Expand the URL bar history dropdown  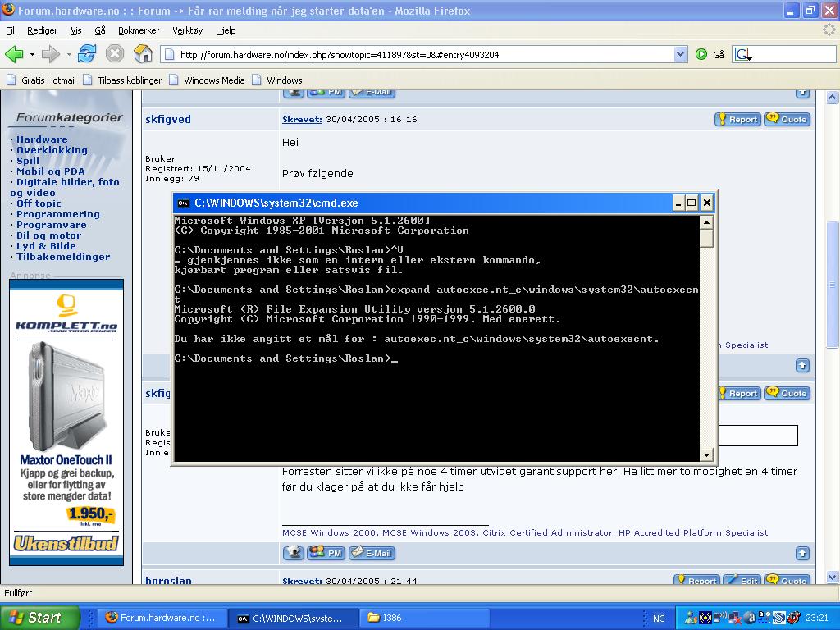(680, 54)
